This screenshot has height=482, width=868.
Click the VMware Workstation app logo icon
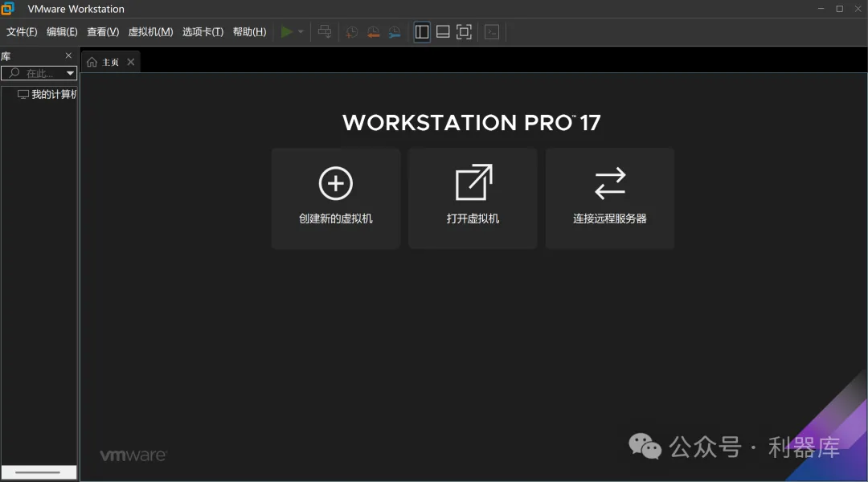pyautogui.click(x=7, y=8)
